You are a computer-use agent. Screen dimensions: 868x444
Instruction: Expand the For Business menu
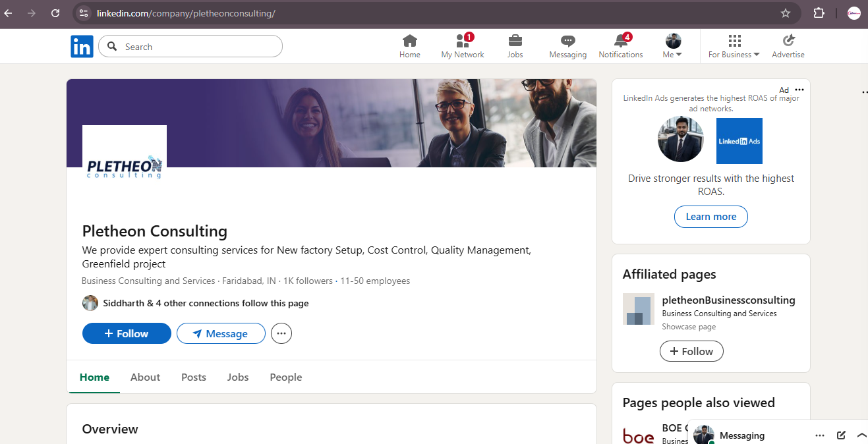point(734,47)
